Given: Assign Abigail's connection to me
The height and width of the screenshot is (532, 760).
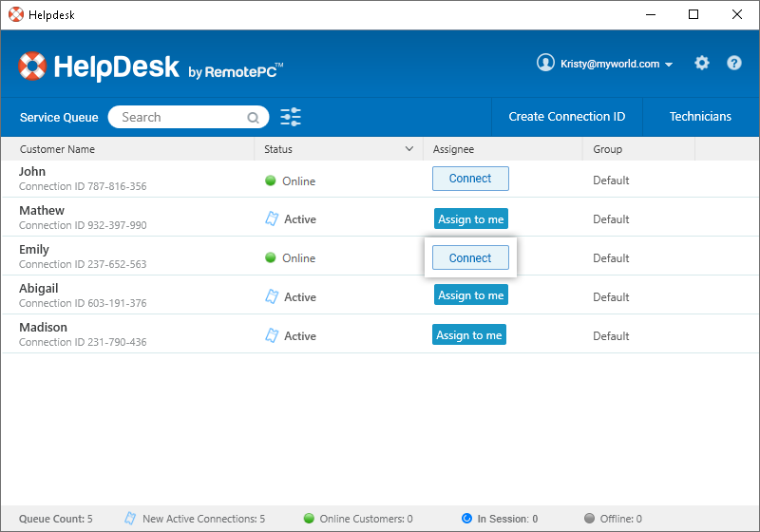Looking at the screenshot, I should 470,295.
